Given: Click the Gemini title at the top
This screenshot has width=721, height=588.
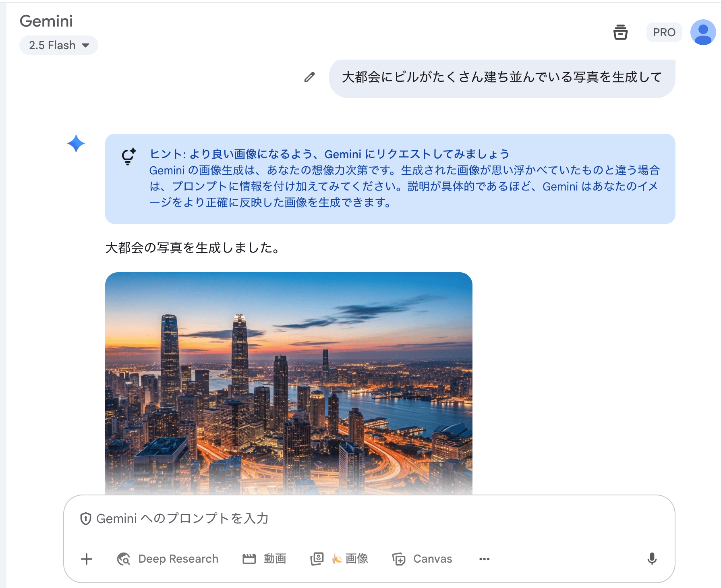Looking at the screenshot, I should (x=46, y=21).
